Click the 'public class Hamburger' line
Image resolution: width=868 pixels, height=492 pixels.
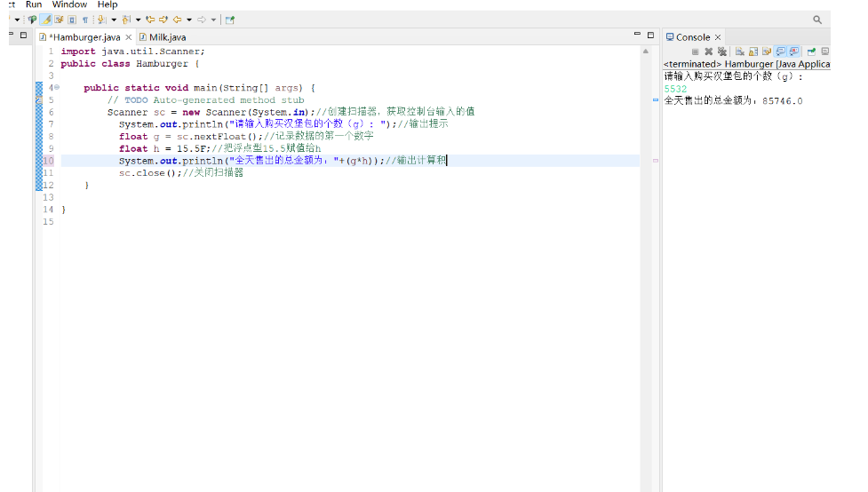(x=130, y=64)
